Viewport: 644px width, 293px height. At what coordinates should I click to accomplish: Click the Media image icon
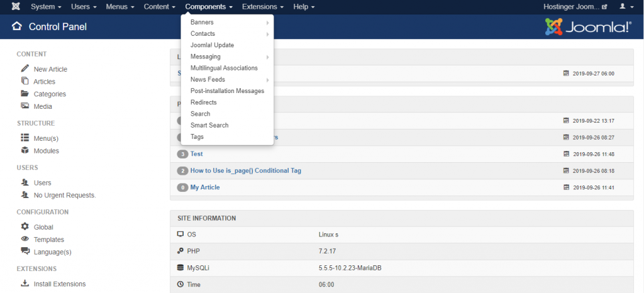[25, 106]
